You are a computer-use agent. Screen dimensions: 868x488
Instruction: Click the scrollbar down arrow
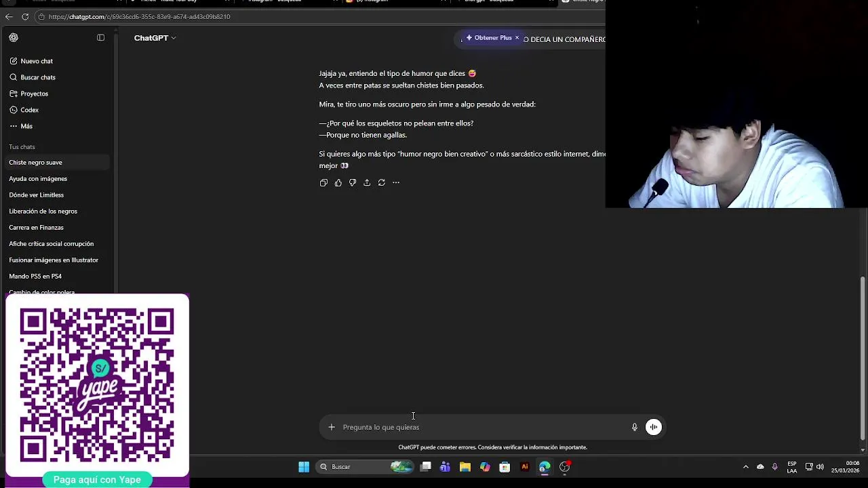(863, 450)
